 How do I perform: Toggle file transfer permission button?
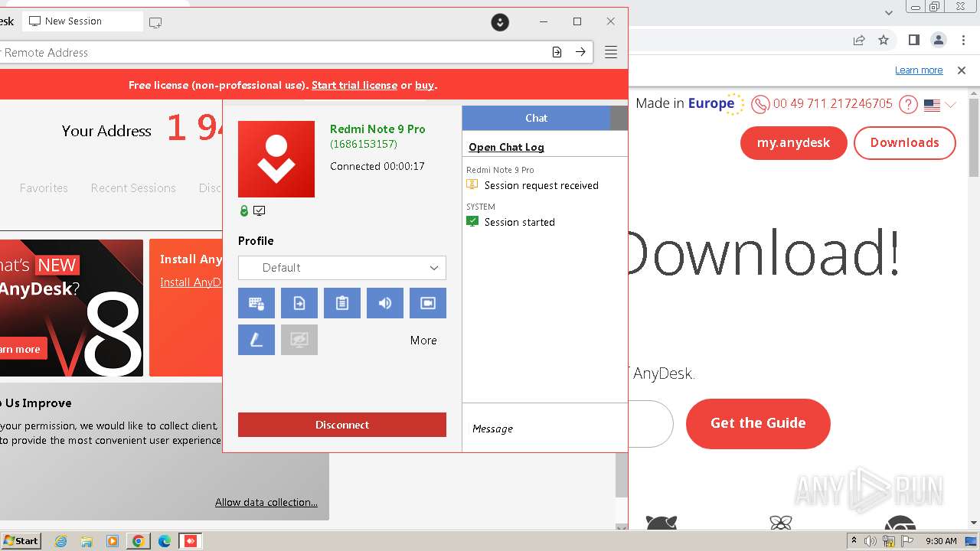coord(299,303)
